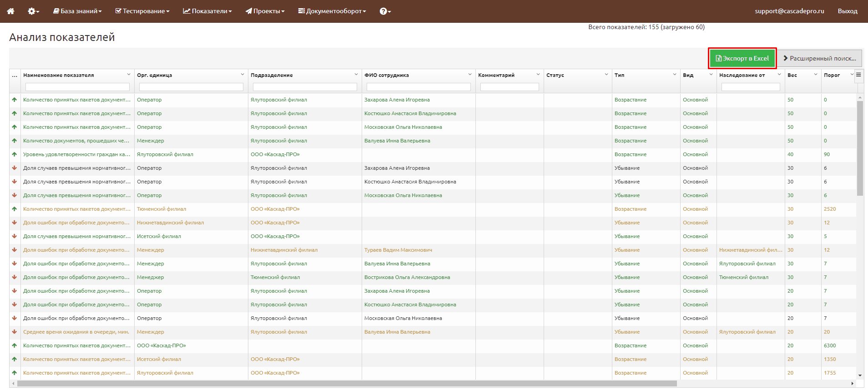The height and width of the screenshot is (391, 868).
Task: Open the Проекты menu
Action: click(x=265, y=11)
